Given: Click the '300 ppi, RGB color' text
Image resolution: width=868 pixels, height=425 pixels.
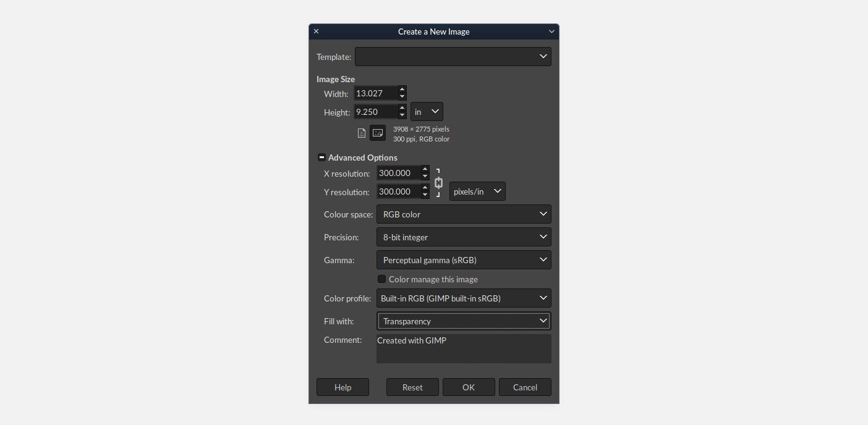Looking at the screenshot, I should click(x=421, y=139).
